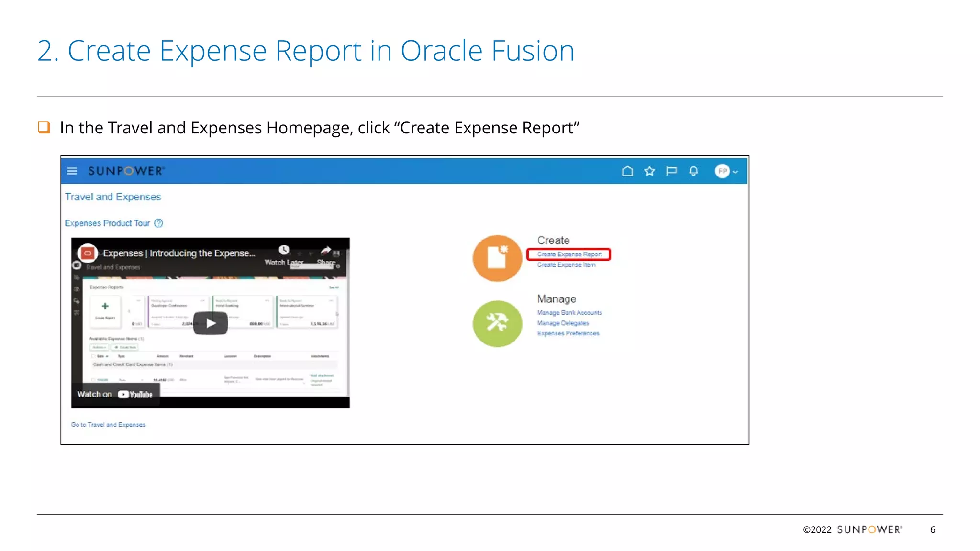Click the 'Travel and Expenses' page heading
Image resolution: width=980 pixels, height=551 pixels.
[113, 197]
